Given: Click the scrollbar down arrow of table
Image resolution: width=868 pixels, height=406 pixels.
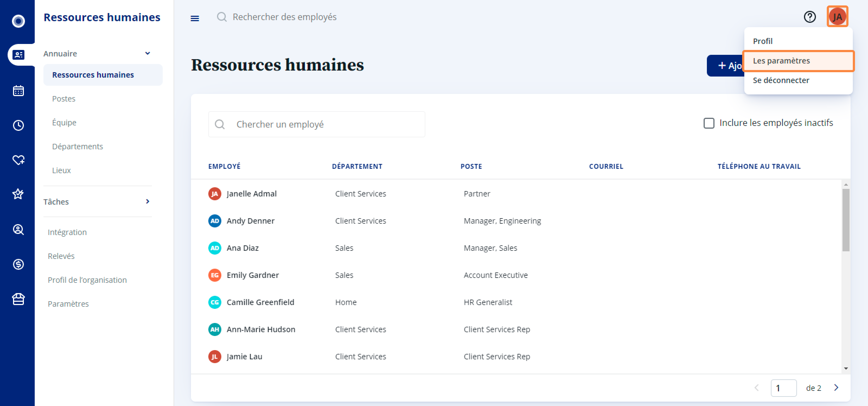Looking at the screenshot, I should pyautogui.click(x=846, y=369).
